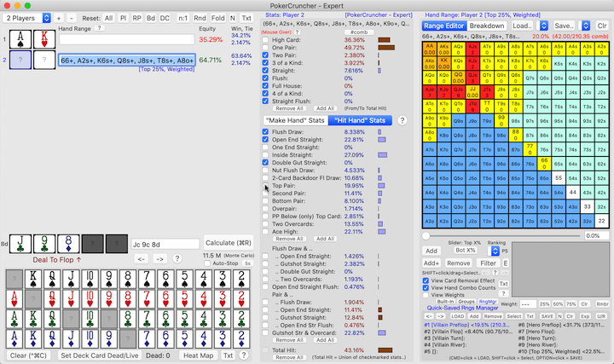Image resolution: width=614 pixels, height=364 pixels.
Task: Click the Weight input field
Action: [x=528, y=304]
